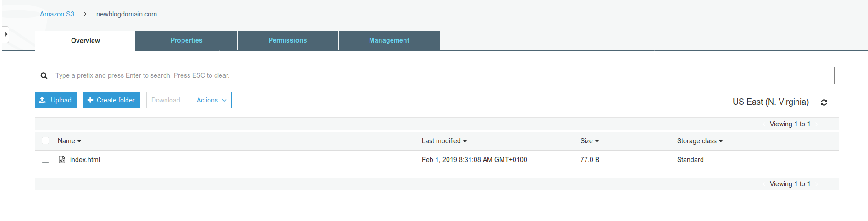Click the refresh icon beside US East region

click(x=824, y=102)
